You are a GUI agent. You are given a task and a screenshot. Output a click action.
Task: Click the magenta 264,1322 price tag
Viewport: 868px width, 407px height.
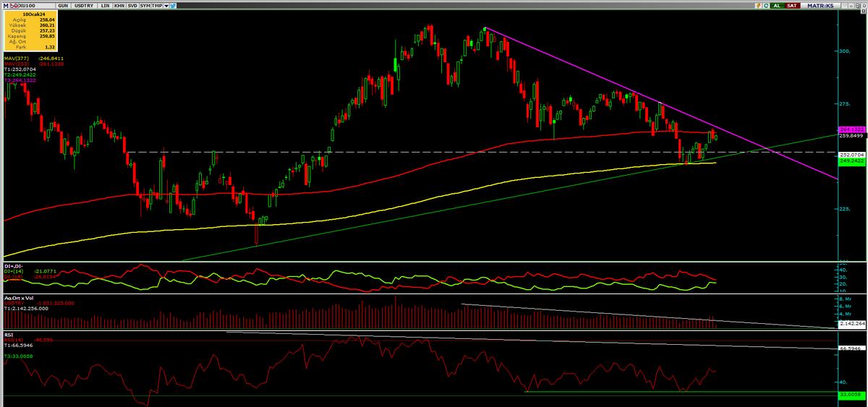(x=851, y=129)
